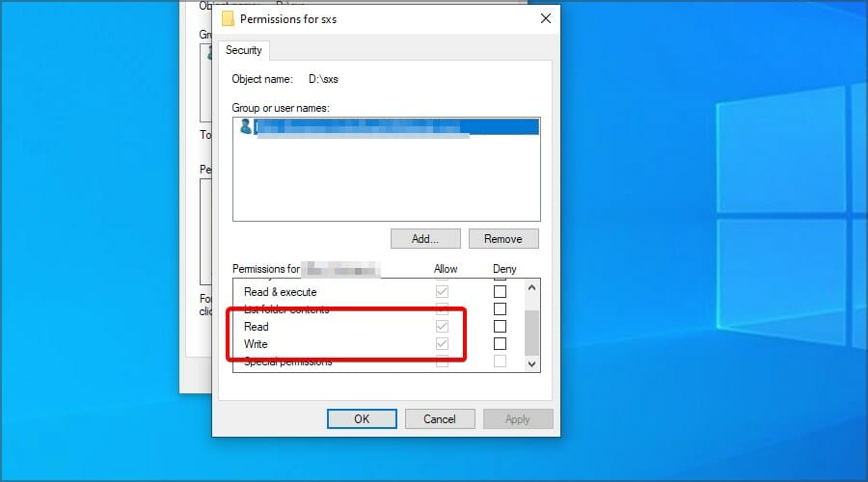868x482 pixels.
Task: Click the Write permission label
Action: [x=256, y=343]
